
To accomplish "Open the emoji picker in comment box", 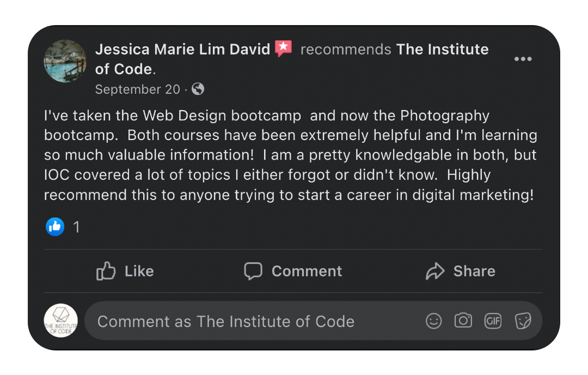I will tap(434, 321).
